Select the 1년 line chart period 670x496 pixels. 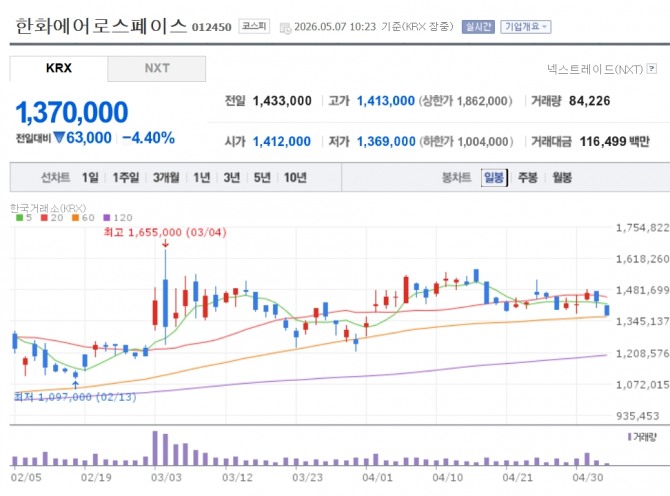click(x=202, y=177)
